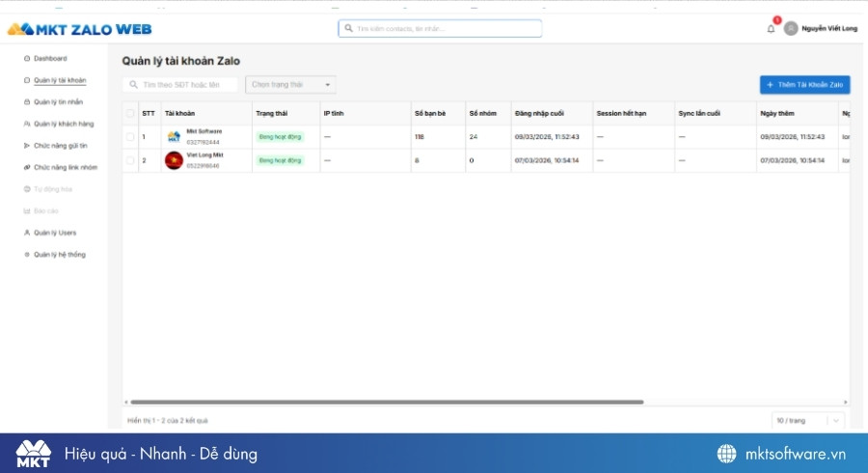This screenshot has width=868, height=473.
Task: Select the Quản lý tài khoản menu item
Action: (60, 80)
